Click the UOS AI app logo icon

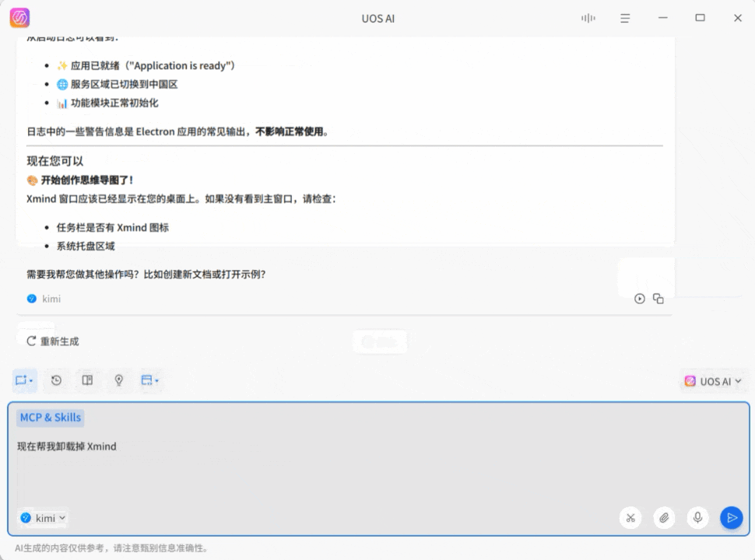pos(19,19)
